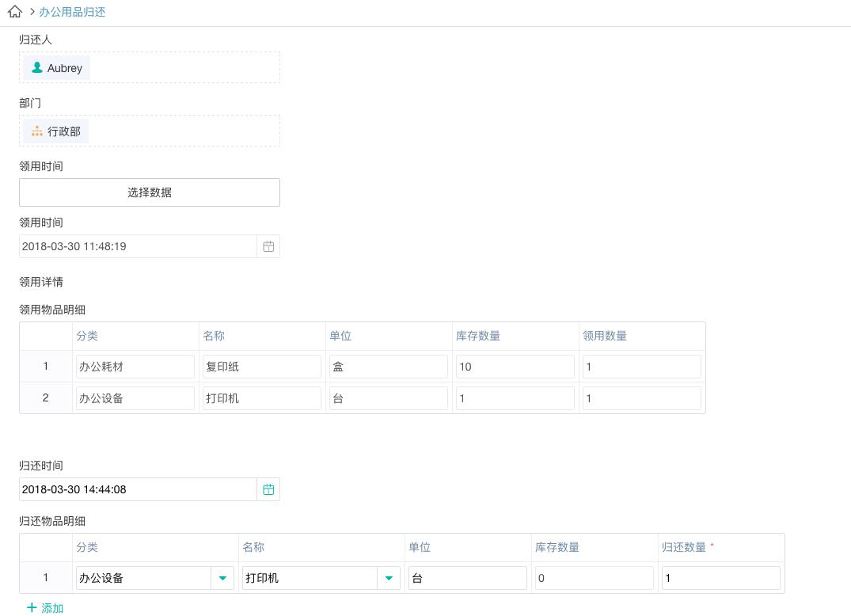Click the 行政部 department tag

pos(55,131)
